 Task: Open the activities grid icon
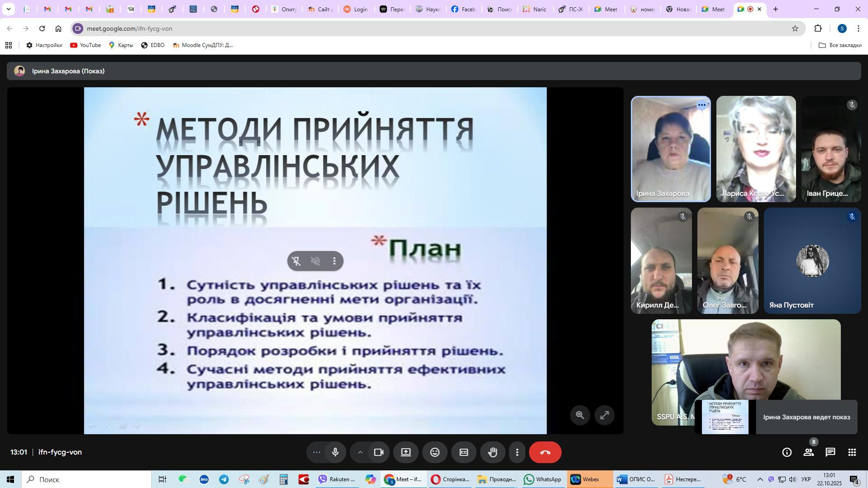852,452
